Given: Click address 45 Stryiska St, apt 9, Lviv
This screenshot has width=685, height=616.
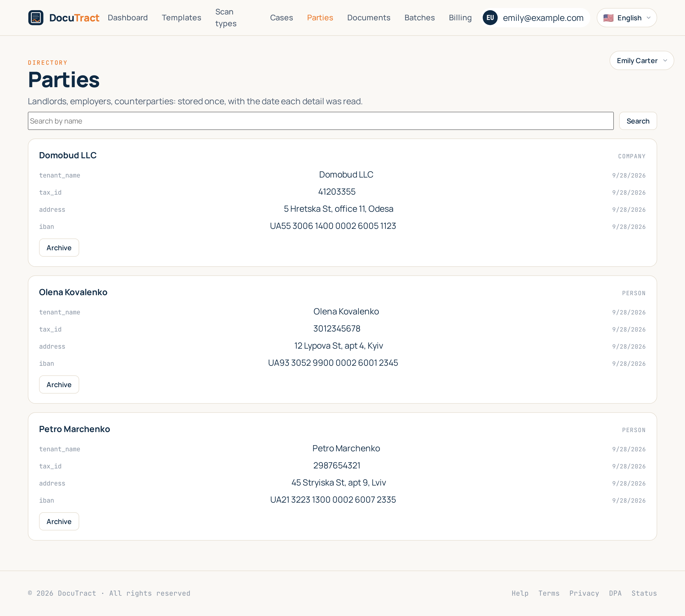Looking at the screenshot, I should (x=338, y=483).
